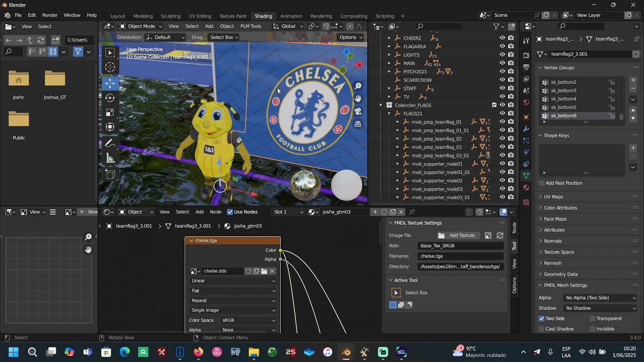Toggle camera view gizmo in viewport
Viewport: 644px width, 362px height.
coord(358,111)
